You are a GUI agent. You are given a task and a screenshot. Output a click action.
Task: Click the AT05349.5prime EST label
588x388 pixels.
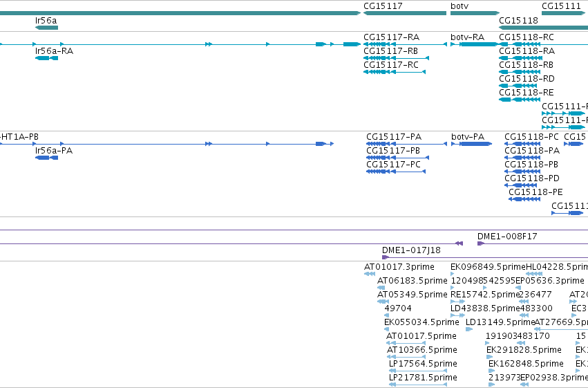pyautogui.click(x=412, y=295)
